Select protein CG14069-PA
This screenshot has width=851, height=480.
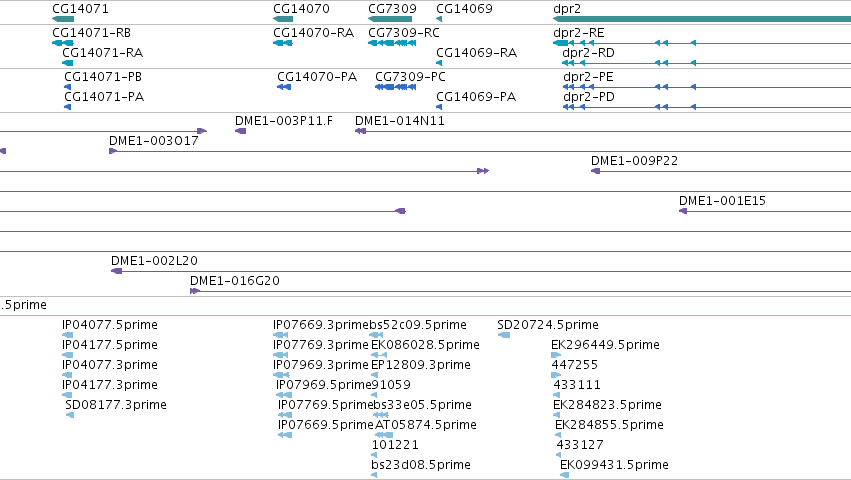click(476, 97)
